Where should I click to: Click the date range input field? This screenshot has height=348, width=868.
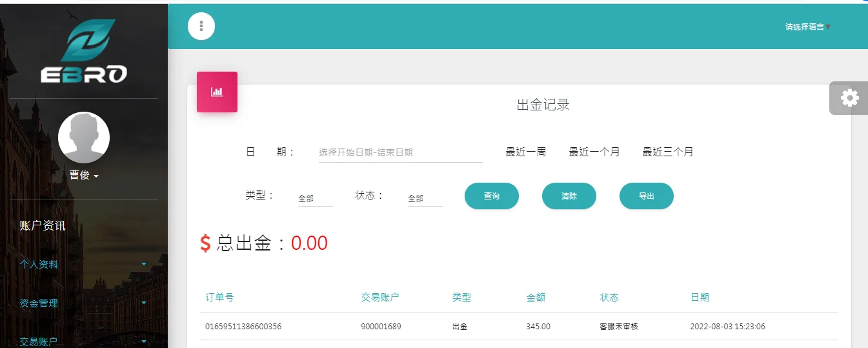(x=400, y=153)
